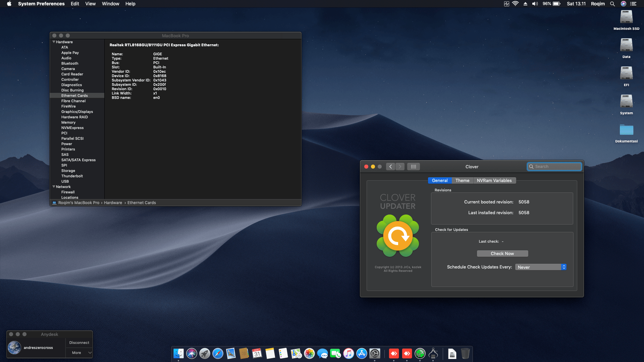This screenshot has height=362, width=644.
Task: Open the View menu
Action: 90,4
